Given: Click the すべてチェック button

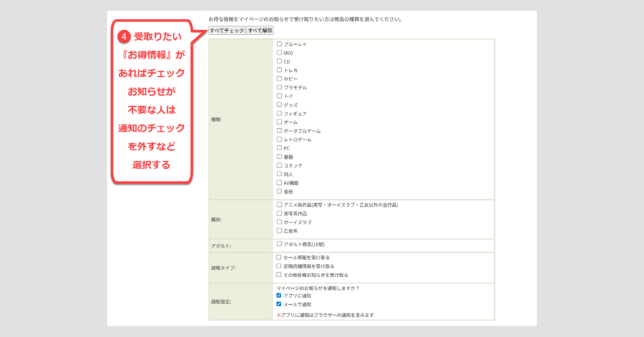Looking at the screenshot, I should 227,30.
